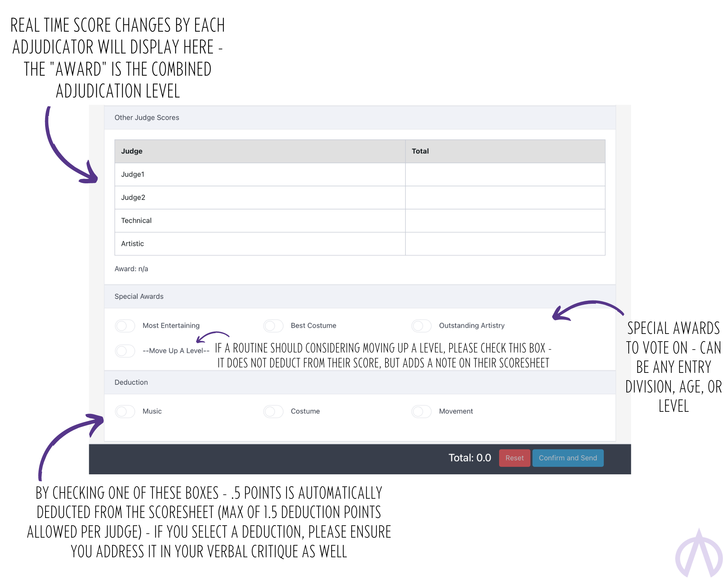Click the Judge column header
Image resolution: width=728 pixels, height=582 pixels.
pyautogui.click(x=260, y=151)
